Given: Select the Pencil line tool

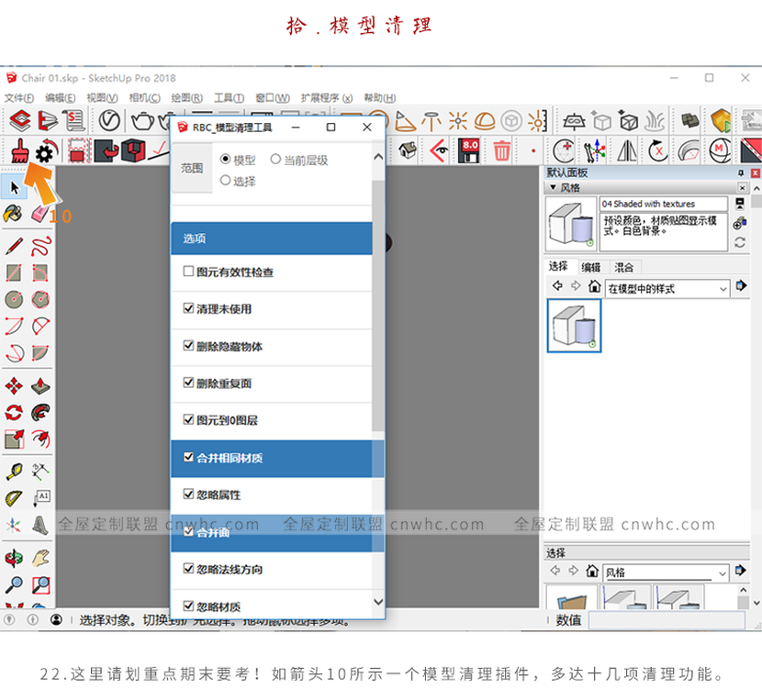Looking at the screenshot, I should (14, 246).
